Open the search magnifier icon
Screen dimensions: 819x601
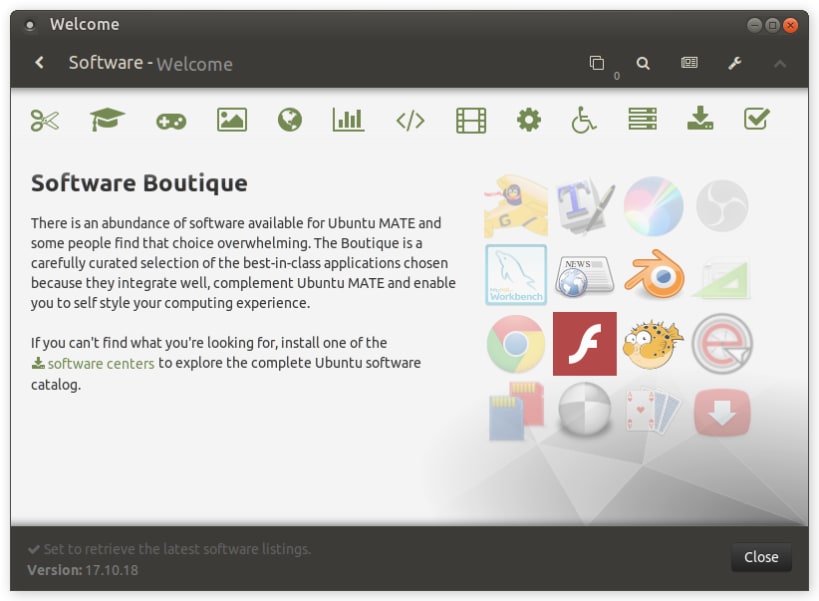(643, 63)
